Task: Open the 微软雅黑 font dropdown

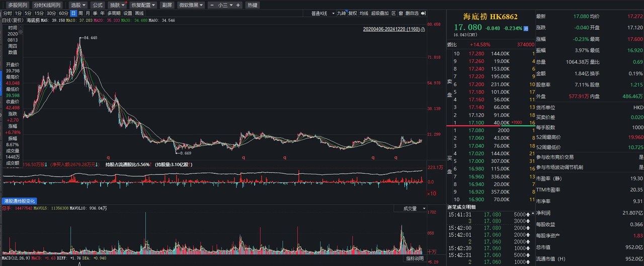Action: click(191, 5)
